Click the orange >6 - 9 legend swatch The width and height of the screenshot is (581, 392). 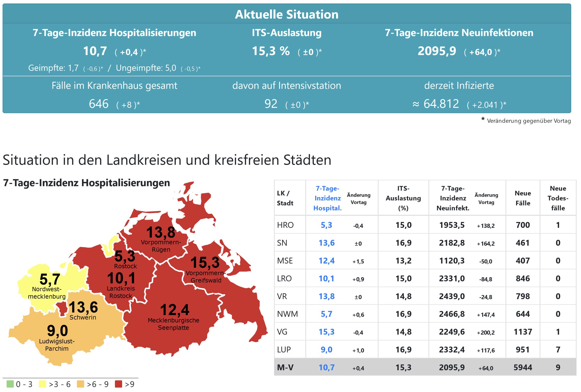81,384
